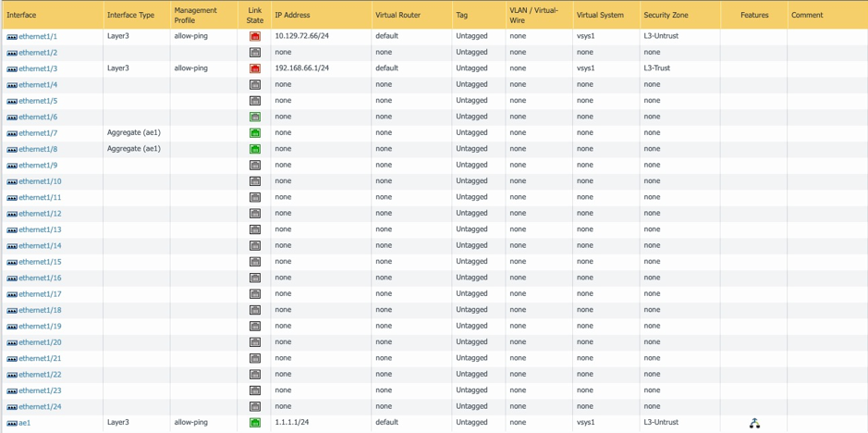Sort by the IP Address column header
868x433 pixels.
click(292, 15)
